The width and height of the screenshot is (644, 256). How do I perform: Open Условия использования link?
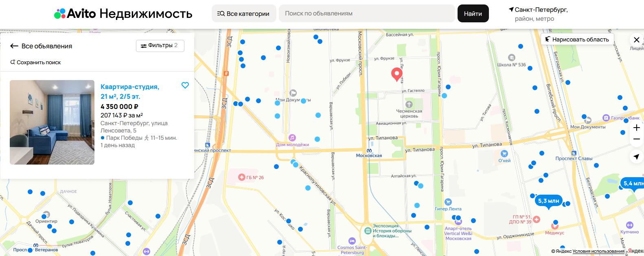(598, 251)
